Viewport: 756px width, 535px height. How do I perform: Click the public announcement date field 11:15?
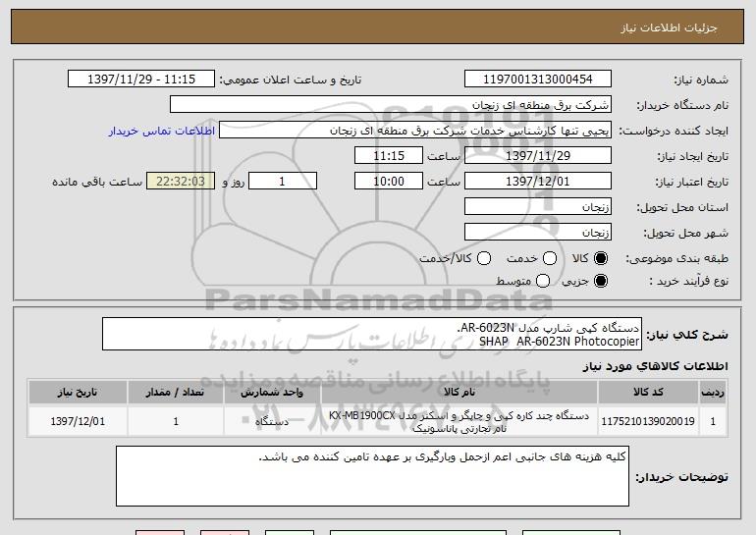(141, 80)
